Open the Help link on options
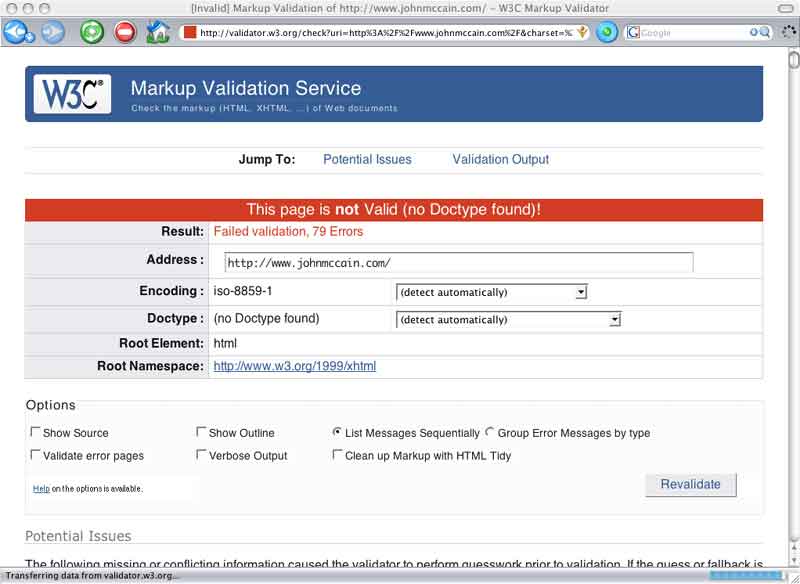800x584 pixels. (x=41, y=489)
